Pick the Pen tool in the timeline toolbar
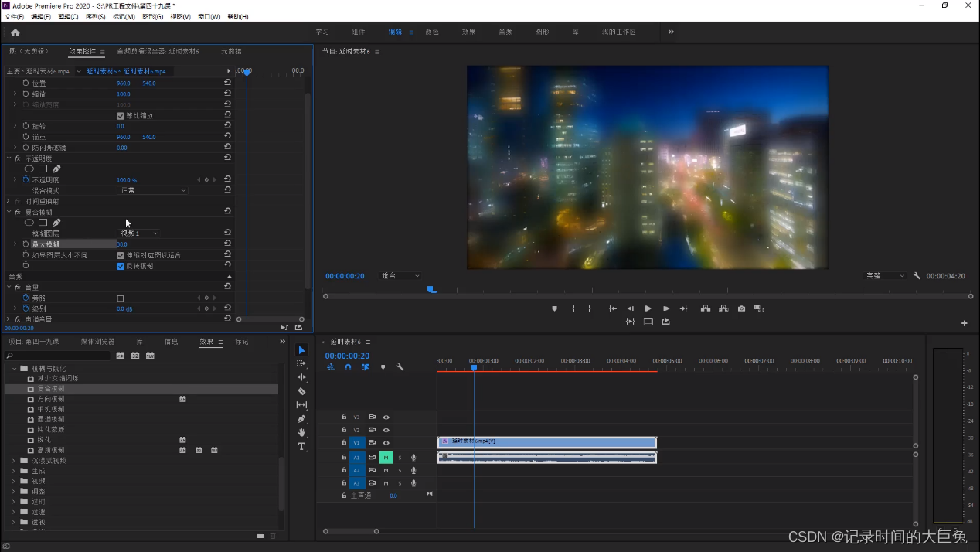Viewport: 980px width, 552px height. click(301, 419)
